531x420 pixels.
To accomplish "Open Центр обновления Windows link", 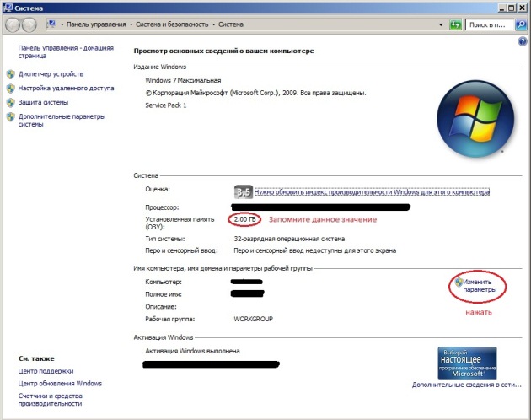I will click(x=60, y=384).
